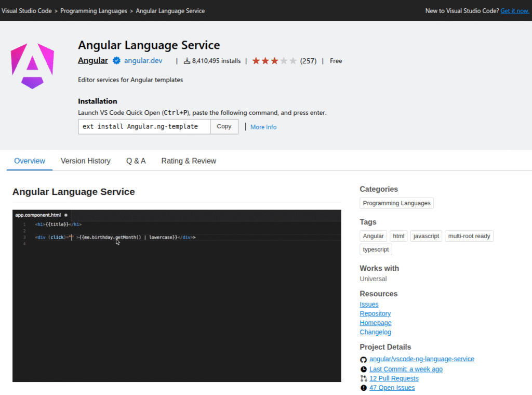Open the Changelog resource link
This screenshot has width=532, height=395.
tap(375, 332)
